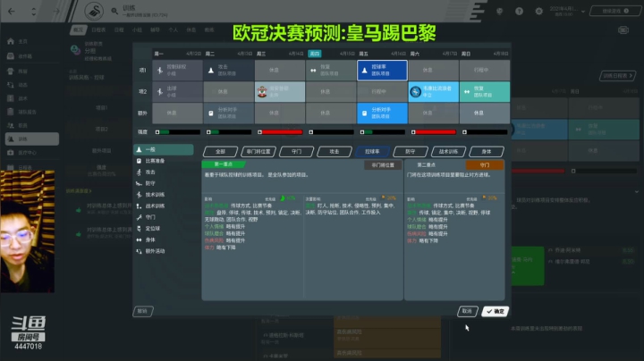Expand 训练满意度 section
Viewport: 644px width, 361px height.
[x=79, y=191]
